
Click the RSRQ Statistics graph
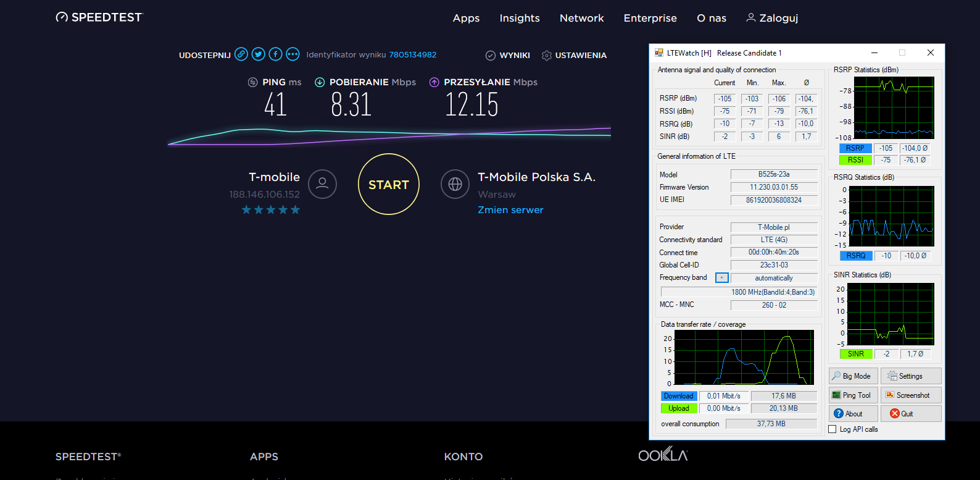pyautogui.click(x=891, y=216)
